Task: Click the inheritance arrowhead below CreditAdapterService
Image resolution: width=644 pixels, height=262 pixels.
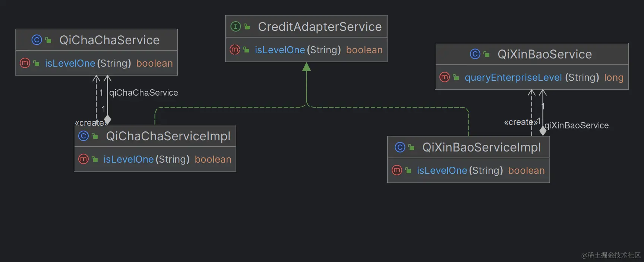Action: (306, 67)
